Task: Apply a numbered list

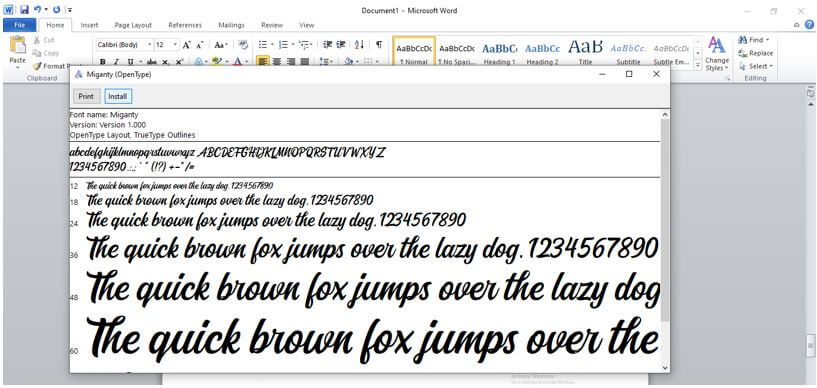Action: click(x=283, y=45)
